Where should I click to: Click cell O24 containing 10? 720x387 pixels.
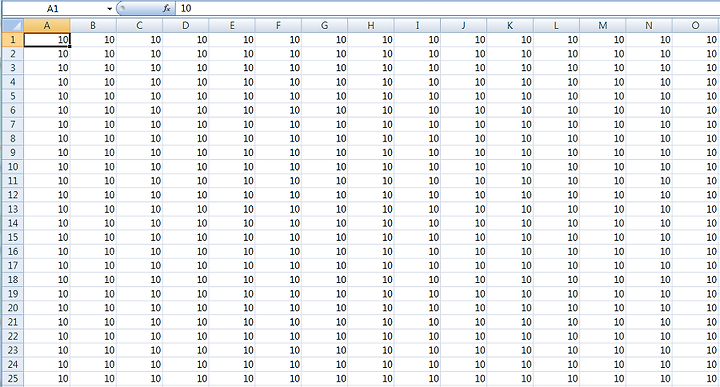point(696,365)
